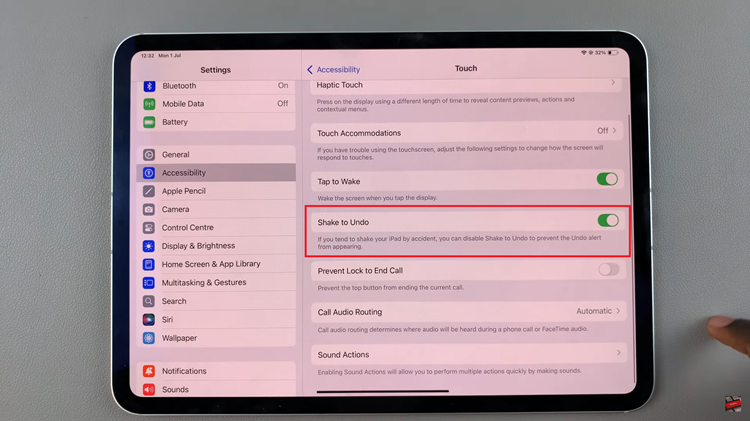Tap the Bluetooth icon in sidebar
Viewport: 750px width, 421px height.
tap(149, 86)
